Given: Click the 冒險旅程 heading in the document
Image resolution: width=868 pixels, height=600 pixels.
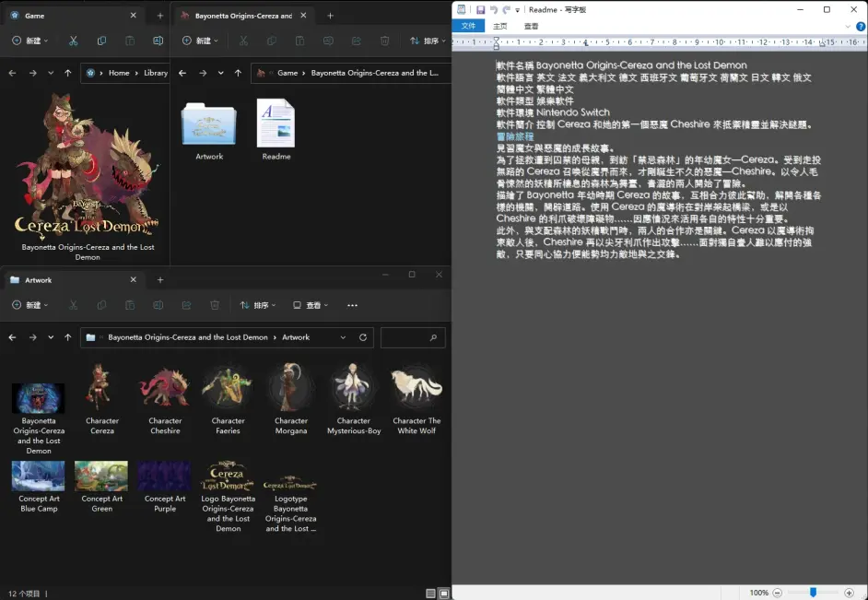Looking at the screenshot, I should click(x=515, y=136).
